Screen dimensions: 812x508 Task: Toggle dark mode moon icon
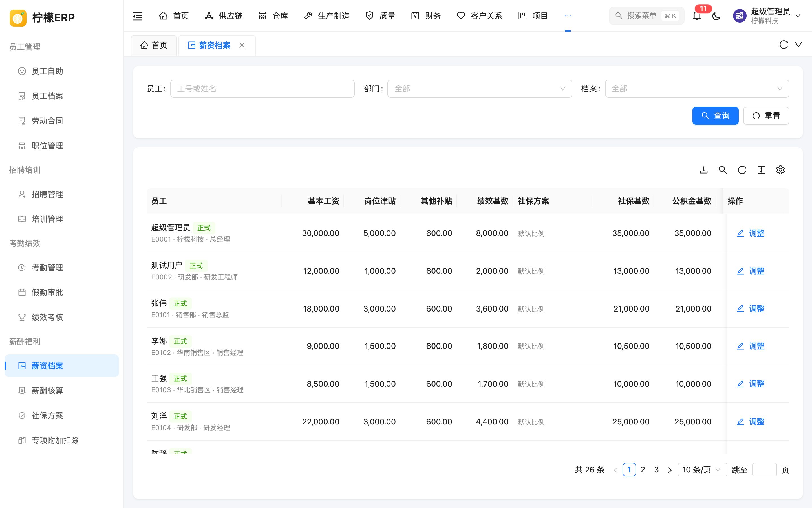point(716,16)
